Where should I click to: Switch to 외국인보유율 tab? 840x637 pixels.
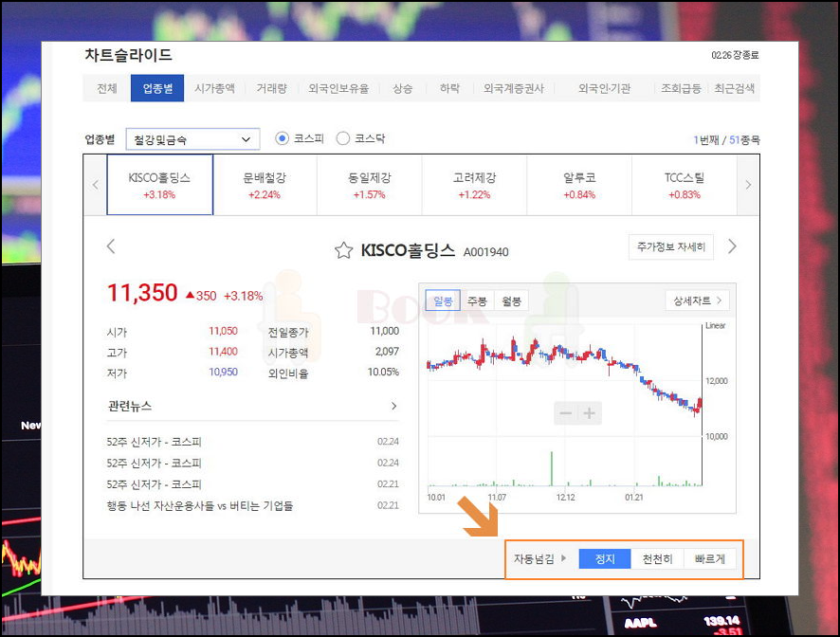338,88
